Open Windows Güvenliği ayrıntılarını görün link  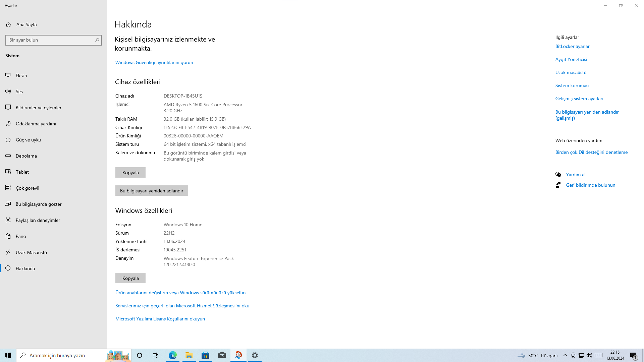[154, 62]
